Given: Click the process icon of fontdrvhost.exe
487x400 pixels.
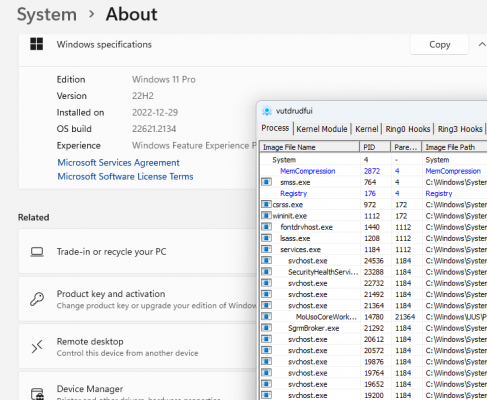Looking at the screenshot, I should [266, 227].
